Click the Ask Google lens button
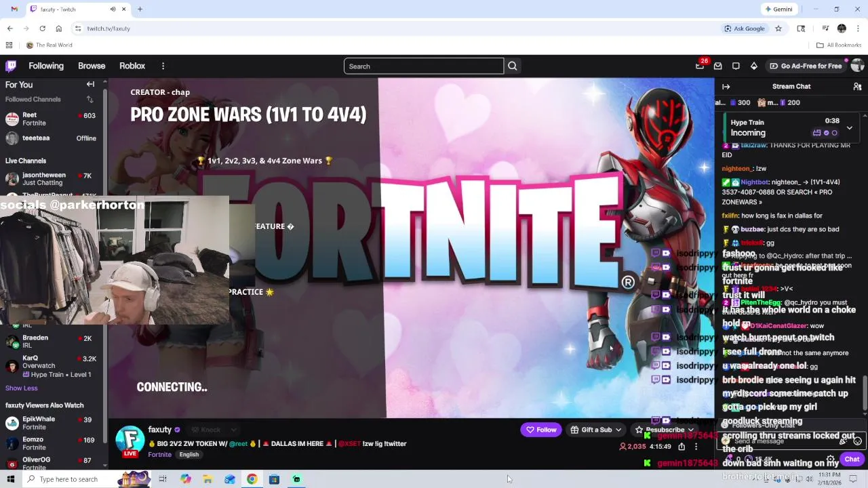 (x=744, y=28)
